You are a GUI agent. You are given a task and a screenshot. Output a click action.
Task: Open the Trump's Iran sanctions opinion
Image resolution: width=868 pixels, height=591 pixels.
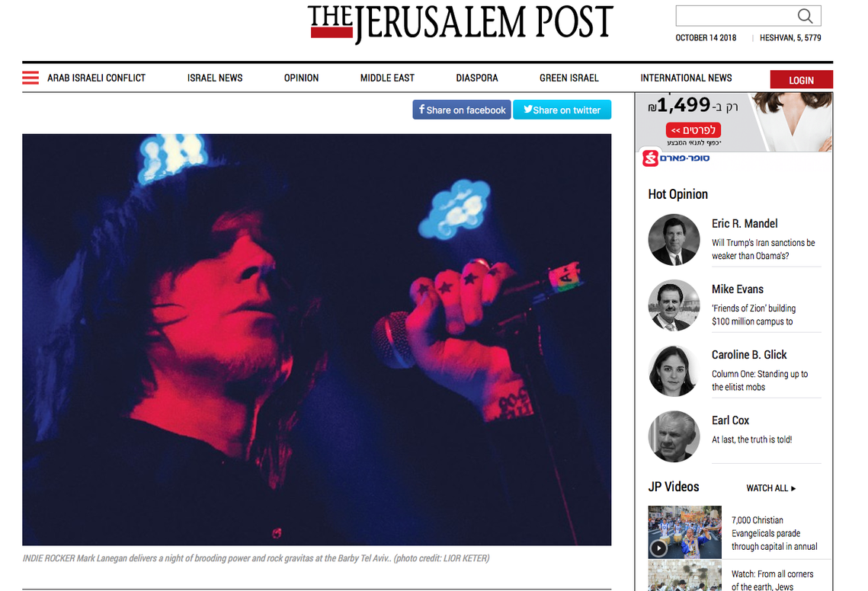pyautogui.click(x=764, y=249)
